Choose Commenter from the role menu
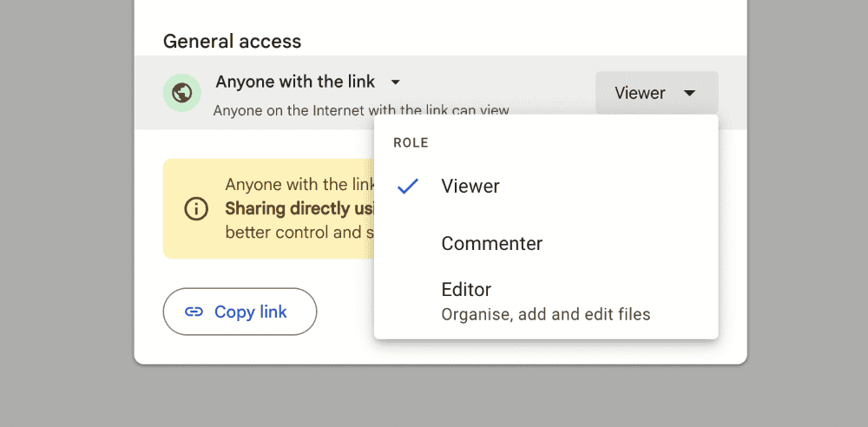Image resolution: width=868 pixels, height=427 pixels. click(x=491, y=244)
